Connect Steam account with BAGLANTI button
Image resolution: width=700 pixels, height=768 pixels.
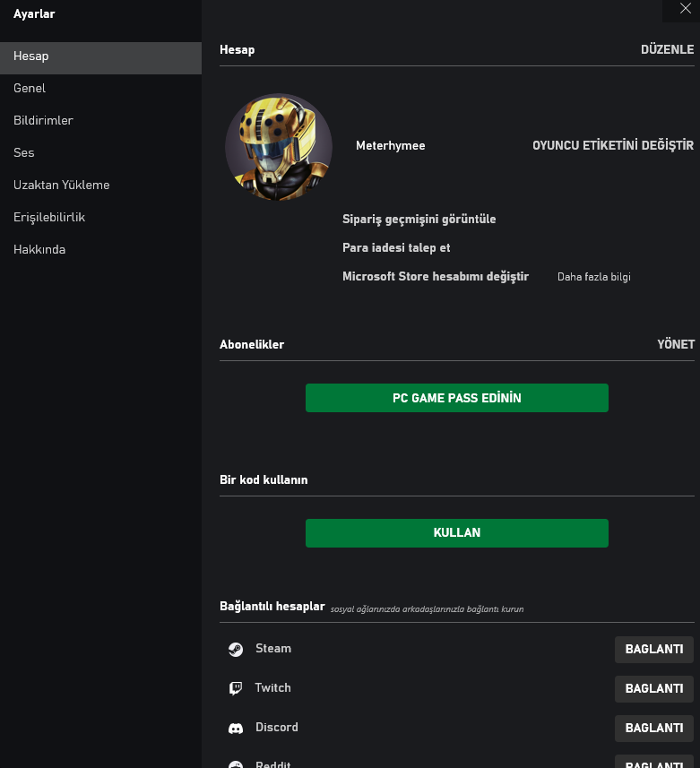tap(653, 650)
